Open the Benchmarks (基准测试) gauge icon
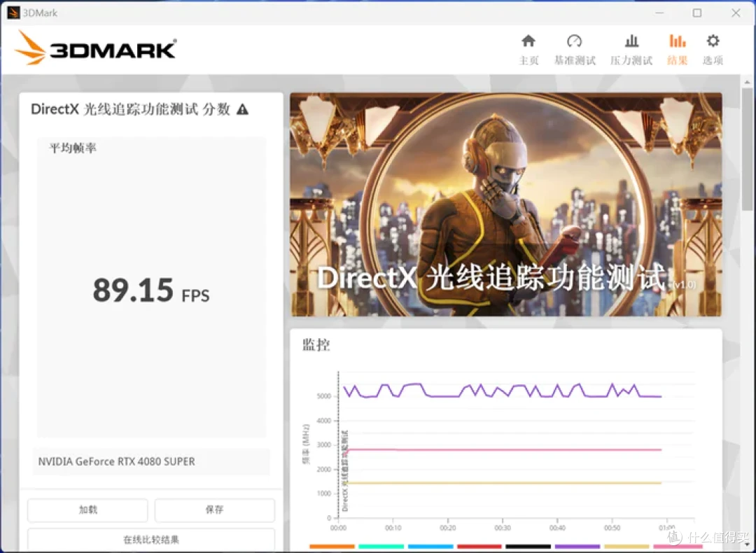The height and width of the screenshot is (553, 756). pos(574,41)
